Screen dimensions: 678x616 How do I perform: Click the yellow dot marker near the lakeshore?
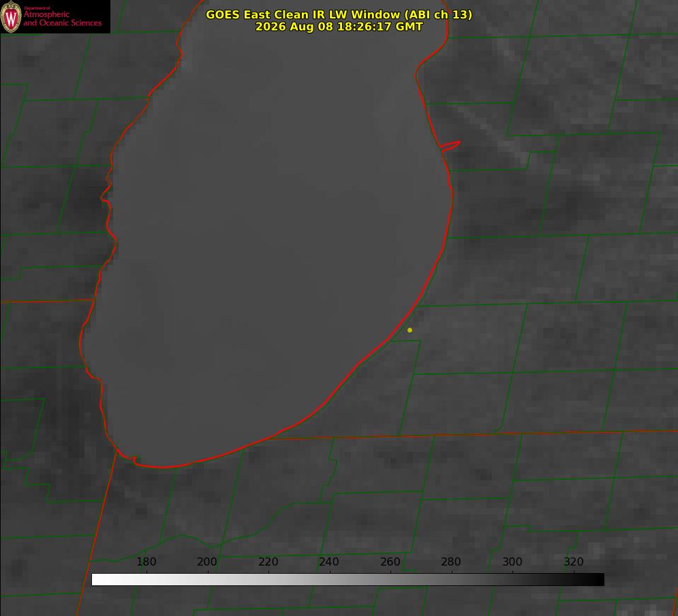click(410, 330)
